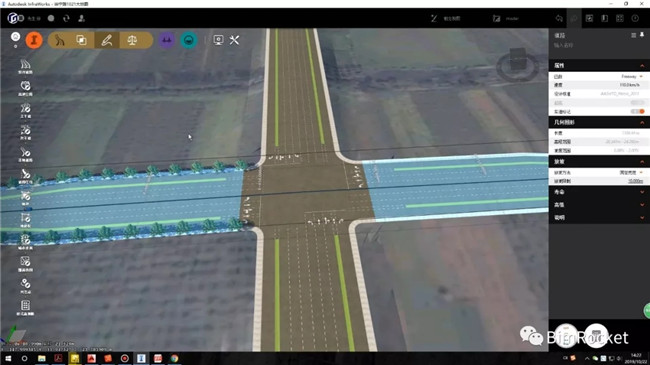
Task: Click the pin icon in properties panel header
Action: (642, 35)
